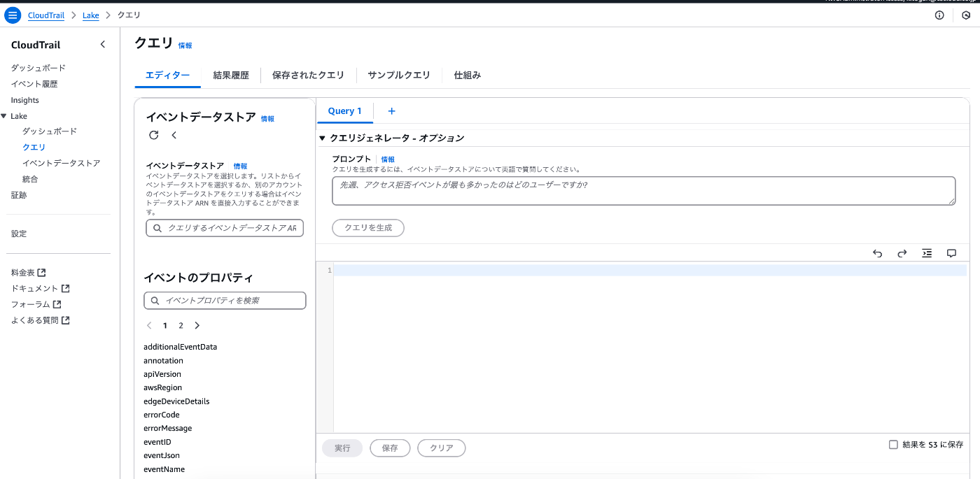Switch to the エディター tab
This screenshot has width=980, height=479.
click(x=167, y=75)
